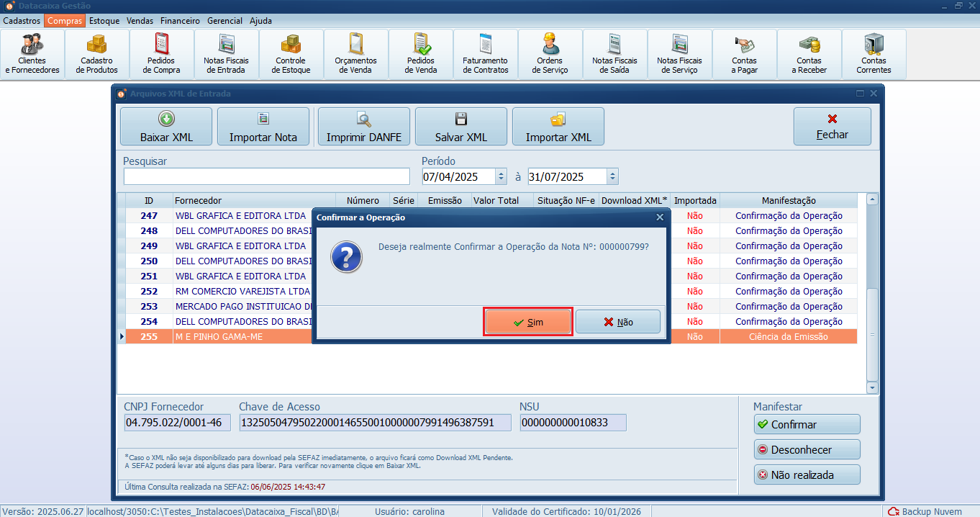980x517 pixels.
Task: Click the Backup Nuvem cloud icon
Action: (x=893, y=511)
